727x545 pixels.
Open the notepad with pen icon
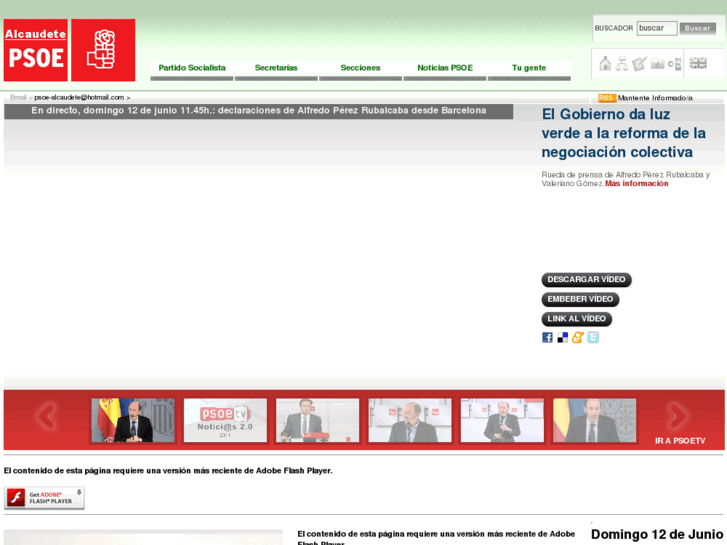point(639,64)
